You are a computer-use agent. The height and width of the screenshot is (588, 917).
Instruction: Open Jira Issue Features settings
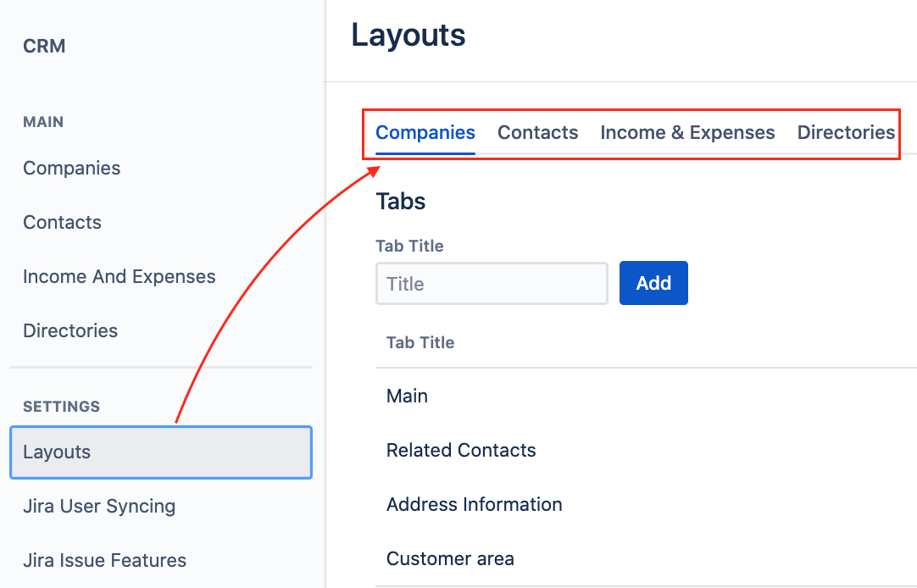(104, 561)
